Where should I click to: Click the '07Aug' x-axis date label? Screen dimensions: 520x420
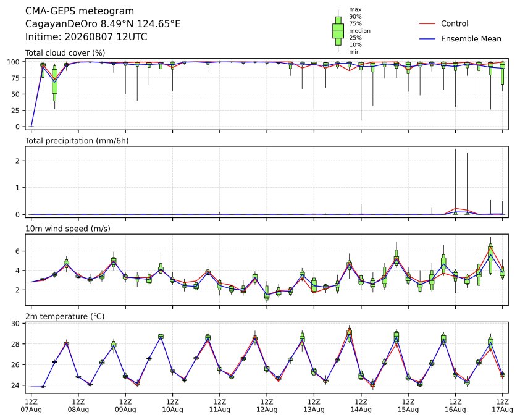(x=31, y=409)
